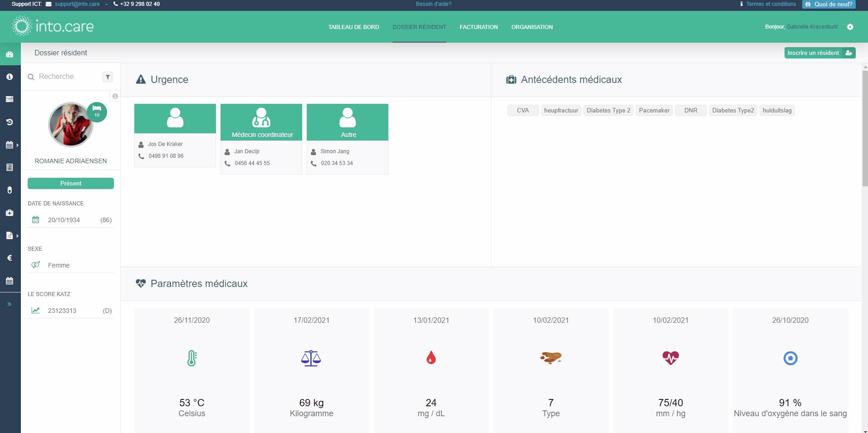Click the Diabetes Type 2 tag
868x433 pixels.
click(x=608, y=110)
